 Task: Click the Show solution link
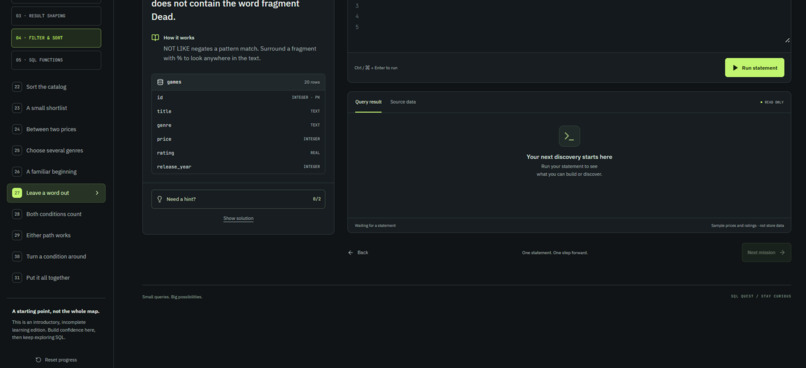[238, 218]
